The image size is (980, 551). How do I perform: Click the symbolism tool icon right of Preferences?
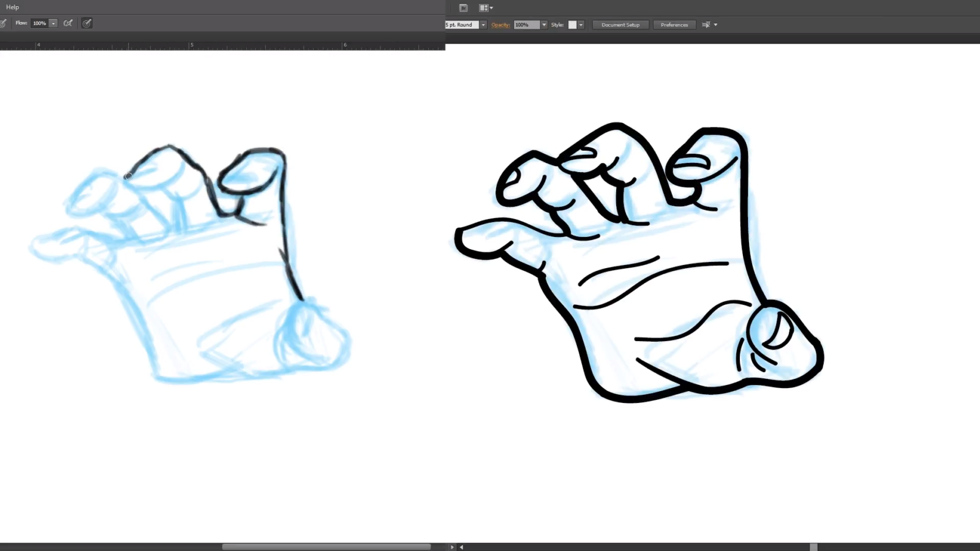click(706, 24)
